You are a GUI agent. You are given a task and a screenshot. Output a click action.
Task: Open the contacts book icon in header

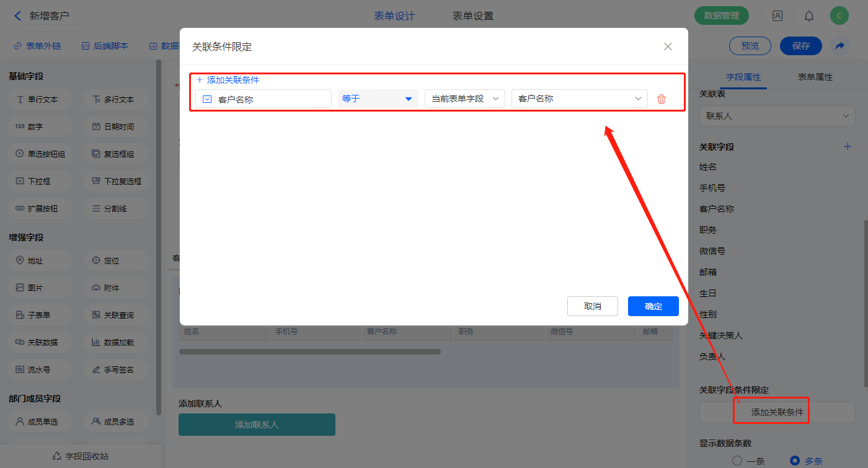(x=777, y=16)
